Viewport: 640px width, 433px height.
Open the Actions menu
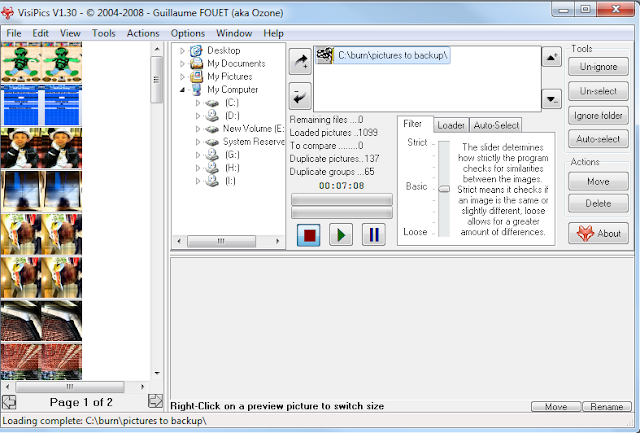click(x=143, y=33)
